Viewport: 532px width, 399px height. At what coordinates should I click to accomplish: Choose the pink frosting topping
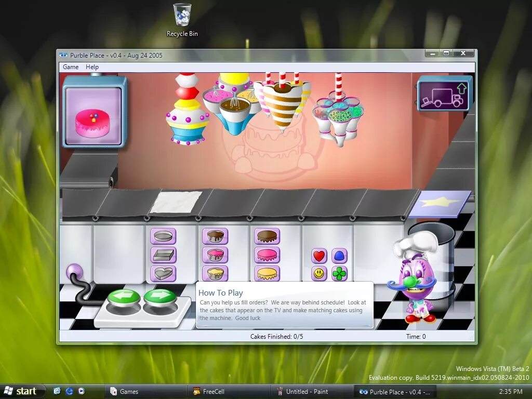pos(267,254)
